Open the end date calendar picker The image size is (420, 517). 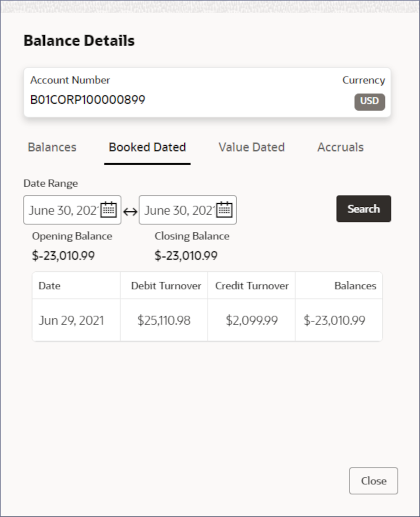point(224,210)
